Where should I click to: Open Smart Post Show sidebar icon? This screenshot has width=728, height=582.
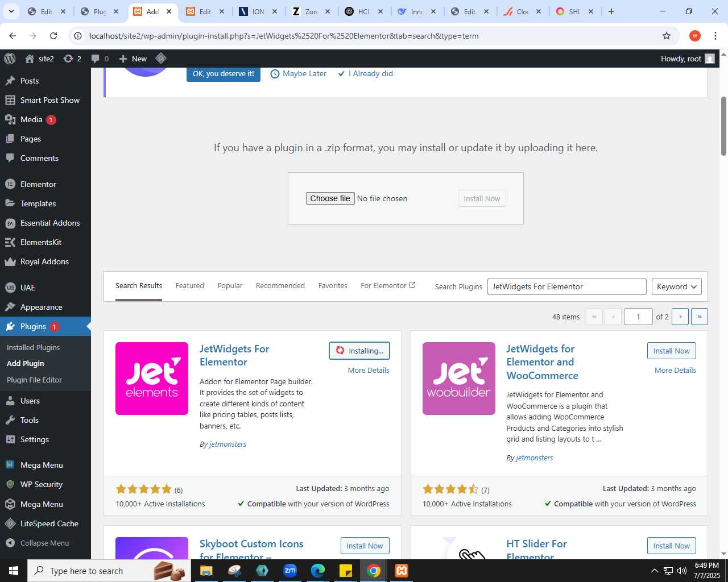click(x=10, y=100)
